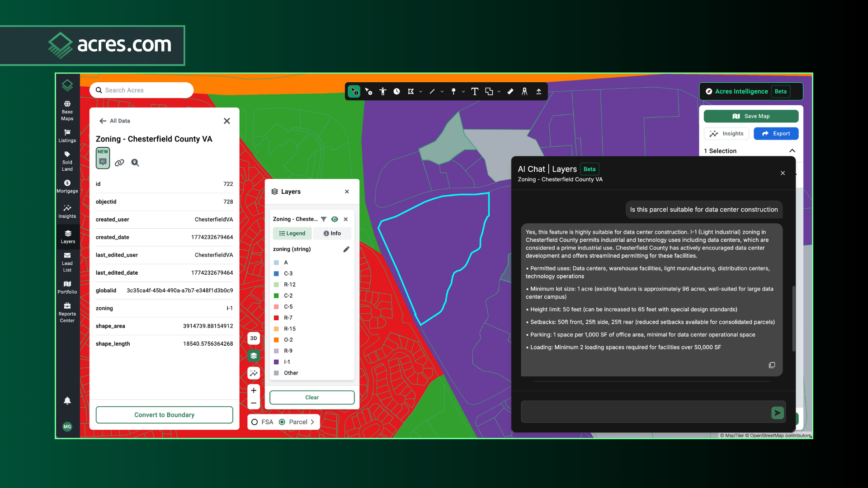Open Portfolio in sidebar
This screenshot has width=868, height=488.
point(67,287)
